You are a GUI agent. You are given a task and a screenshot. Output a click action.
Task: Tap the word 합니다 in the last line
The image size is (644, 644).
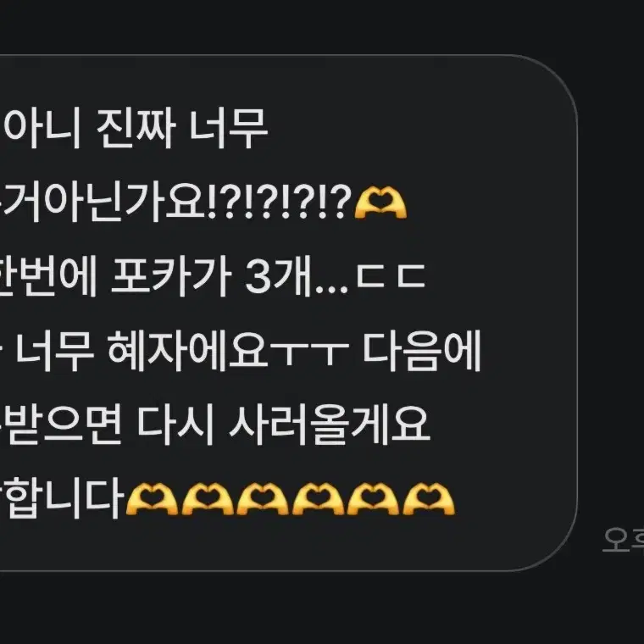pos(62,499)
